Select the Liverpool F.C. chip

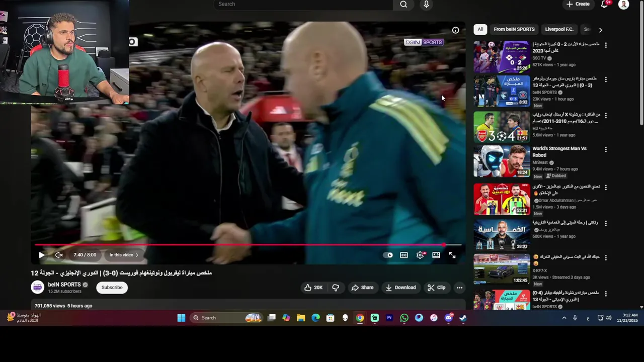[559, 29]
